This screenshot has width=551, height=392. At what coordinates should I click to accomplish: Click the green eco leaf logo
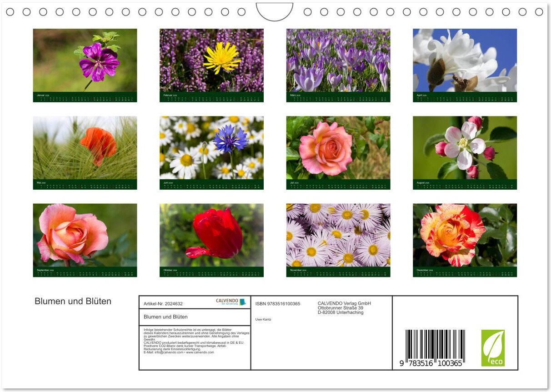493,348
